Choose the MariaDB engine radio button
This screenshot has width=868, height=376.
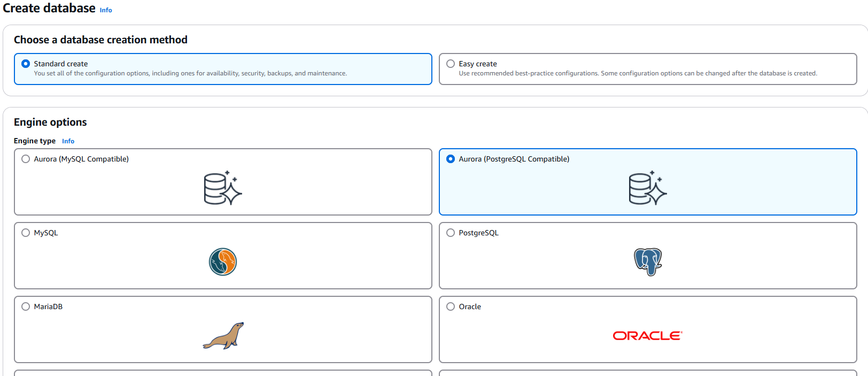click(x=26, y=306)
